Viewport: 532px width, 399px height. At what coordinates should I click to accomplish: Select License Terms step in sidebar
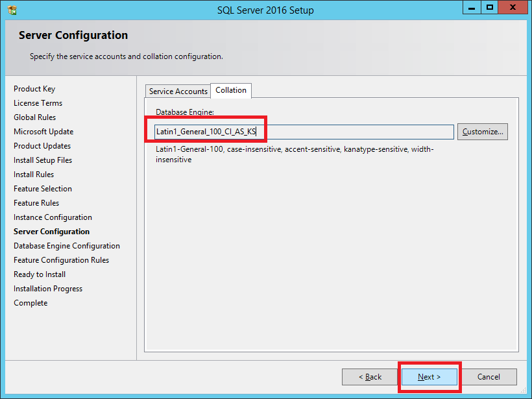(38, 103)
